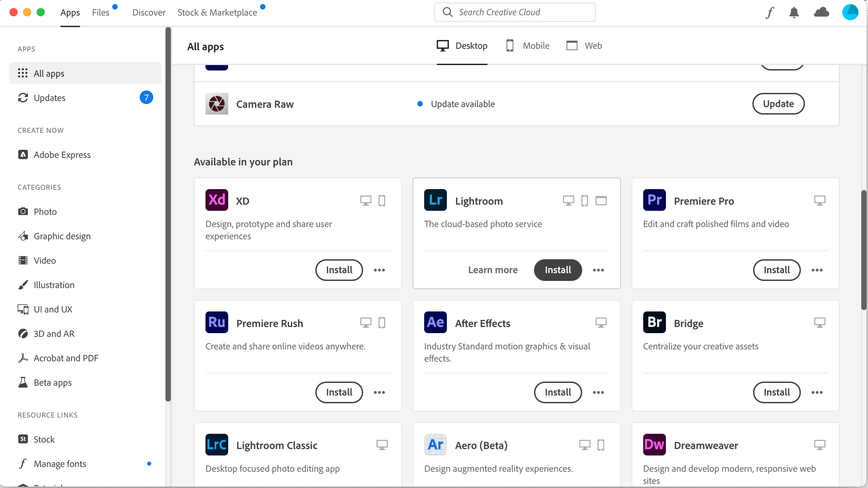Install After Effects
The image size is (868, 488).
558,392
